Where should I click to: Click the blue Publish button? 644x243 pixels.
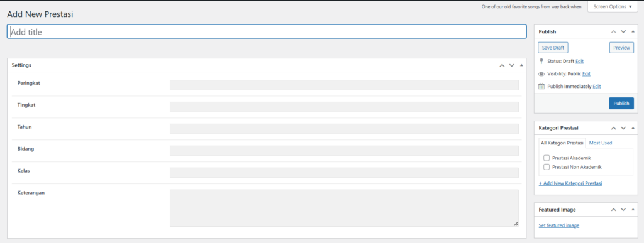coord(621,103)
